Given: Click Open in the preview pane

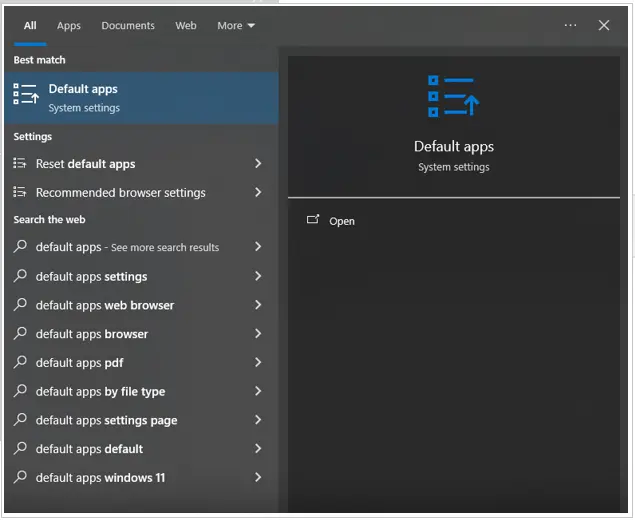Looking at the screenshot, I should pos(342,221).
